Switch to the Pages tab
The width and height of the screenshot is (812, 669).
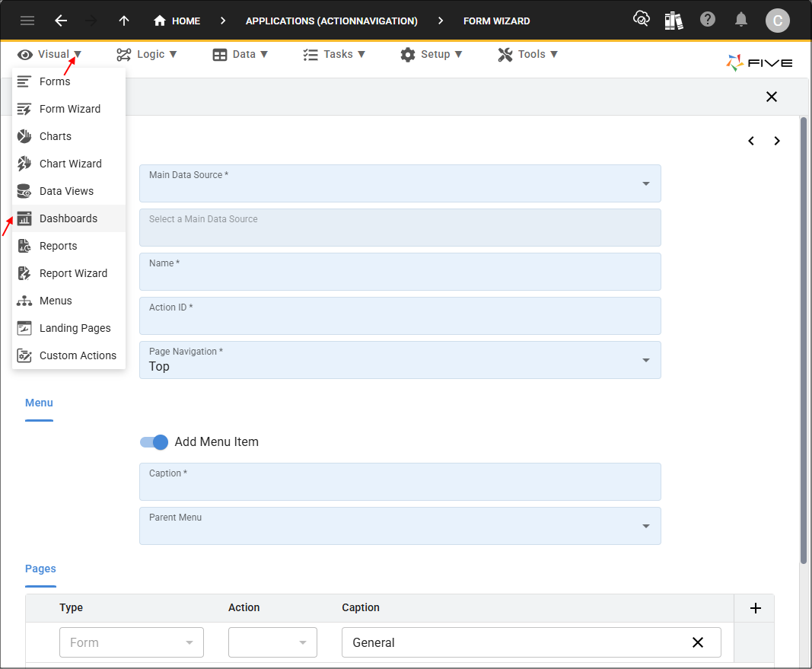point(40,569)
